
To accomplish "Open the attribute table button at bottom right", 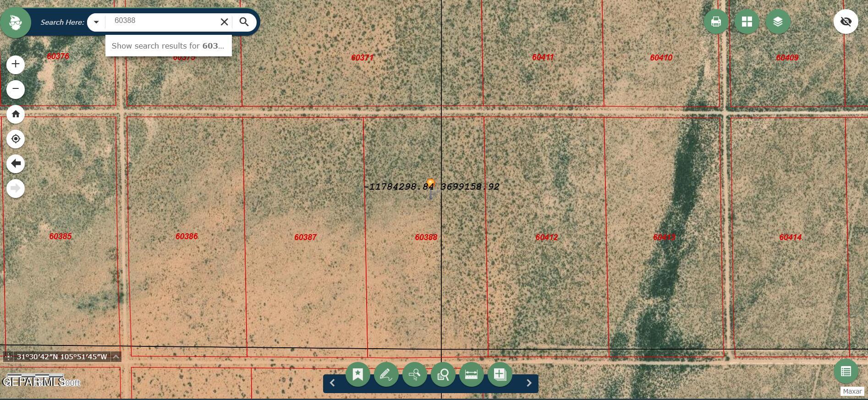I will [846, 372].
